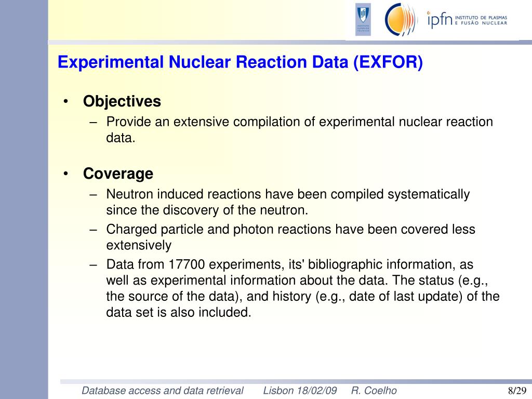The image size is (532, 399).
Task: Click line 'Provide an extensive compilation of experimental'
Action: pyautogui.click(x=299, y=122)
